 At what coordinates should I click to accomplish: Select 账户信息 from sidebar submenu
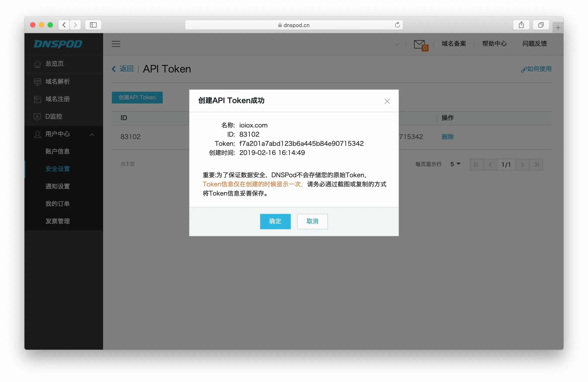pos(57,151)
